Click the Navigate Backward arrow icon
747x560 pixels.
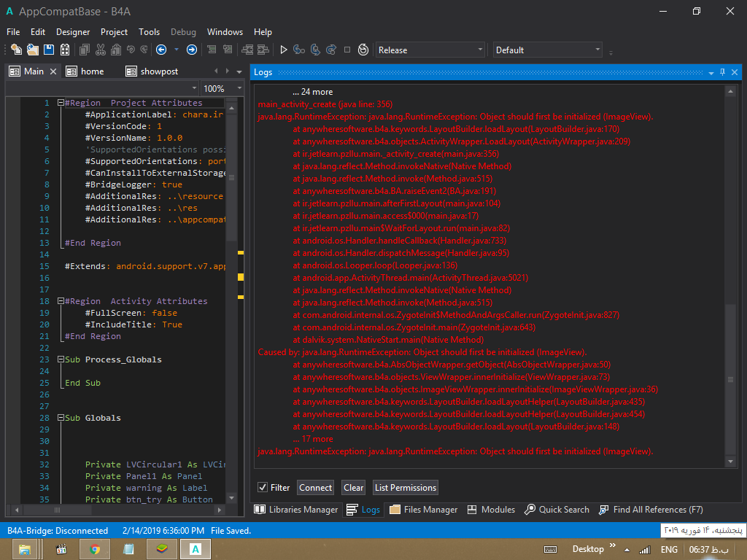160,50
